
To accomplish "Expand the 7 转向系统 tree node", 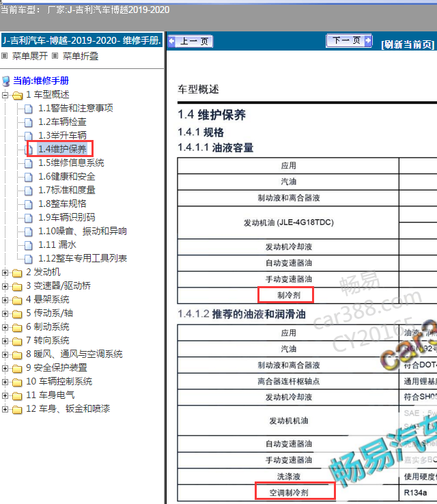I will coord(5,341).
